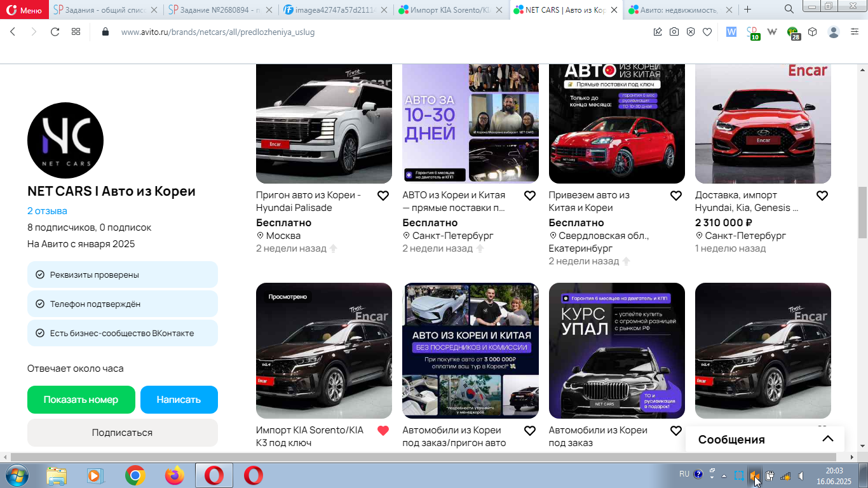868x488 pixels.
Task: Click the RU language indicator
Action: pos(684,474)
